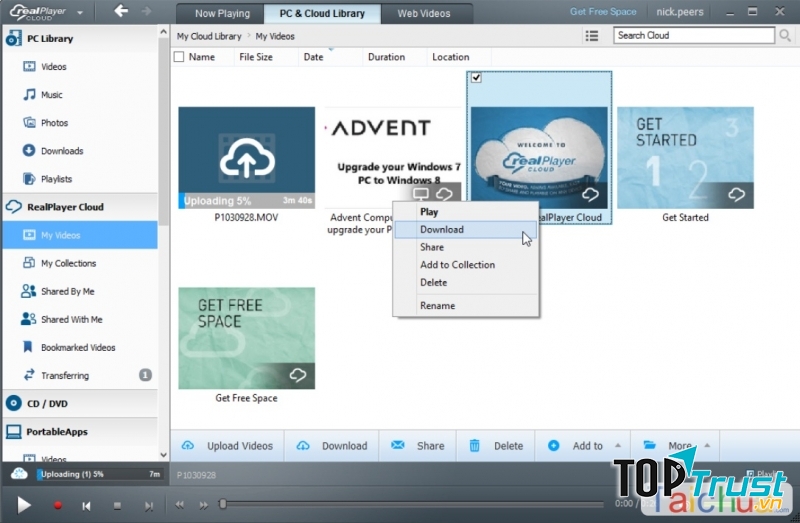This screenshot has width=800, height=523.
Task: Click the sidebar scroll up arrow
Action: (x=163, y=32)
